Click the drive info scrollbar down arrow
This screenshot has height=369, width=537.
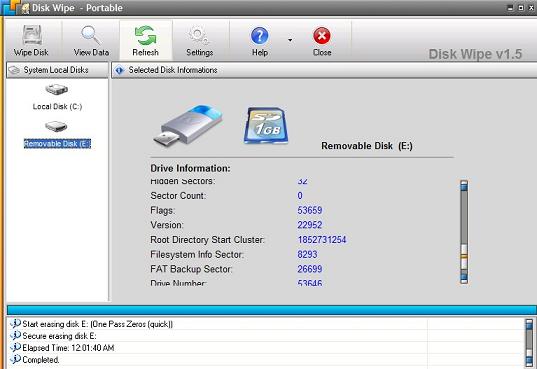464,278
